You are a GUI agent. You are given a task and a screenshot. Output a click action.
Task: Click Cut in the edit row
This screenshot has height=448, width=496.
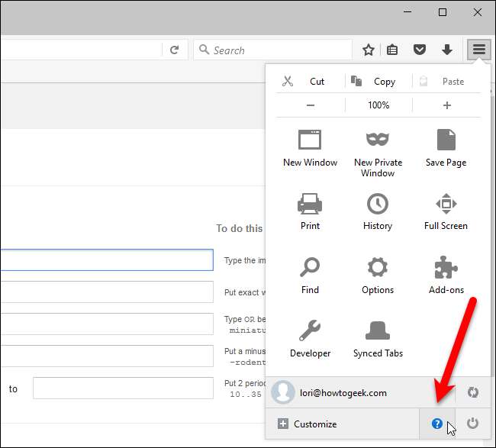pos(310,82)
